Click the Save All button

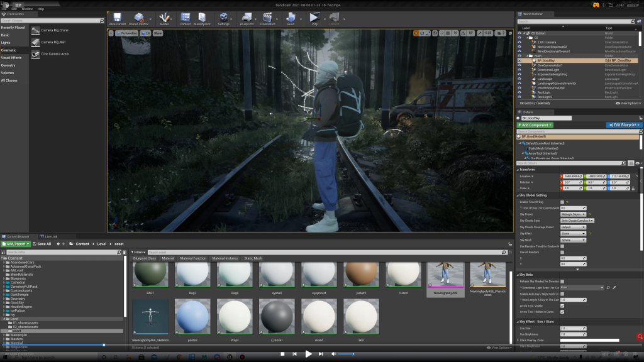coord(42,244)
